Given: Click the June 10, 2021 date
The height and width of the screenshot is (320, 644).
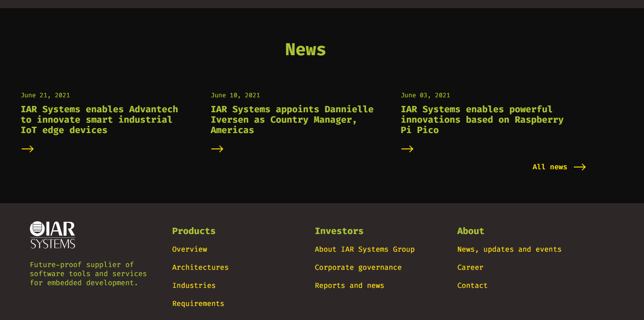Looking at the screenshot, I should 235,95.
